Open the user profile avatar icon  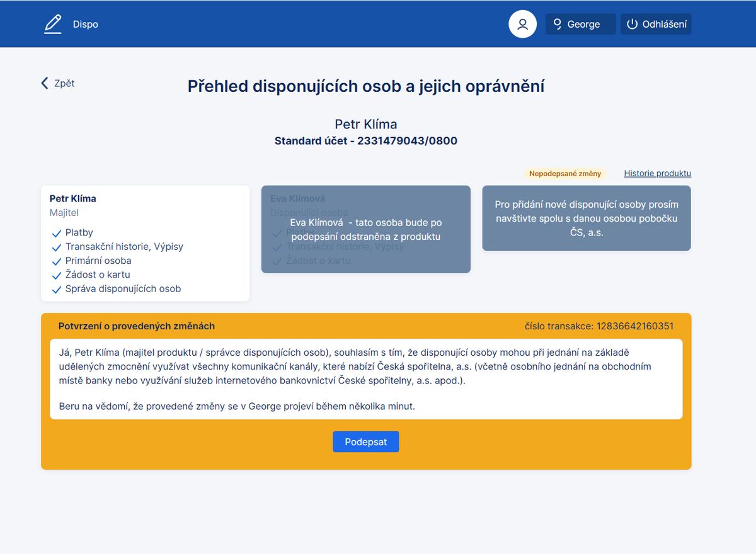[522, 24]
